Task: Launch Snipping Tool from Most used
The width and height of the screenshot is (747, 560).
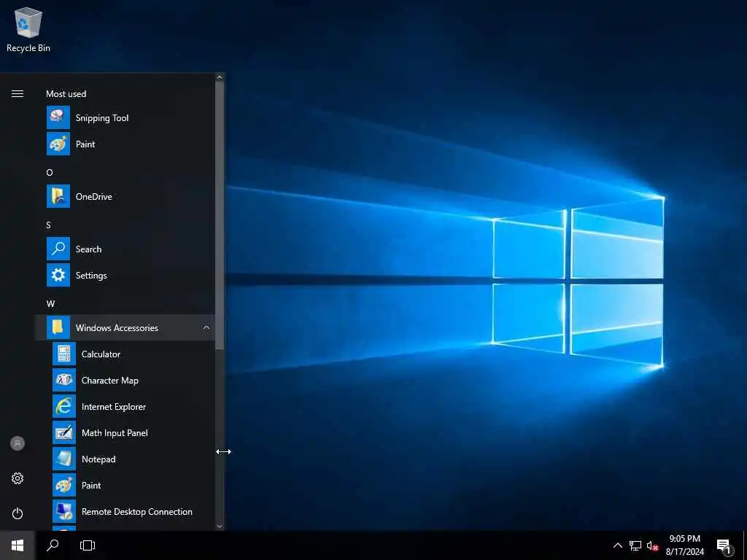Action: click(125, 117)
